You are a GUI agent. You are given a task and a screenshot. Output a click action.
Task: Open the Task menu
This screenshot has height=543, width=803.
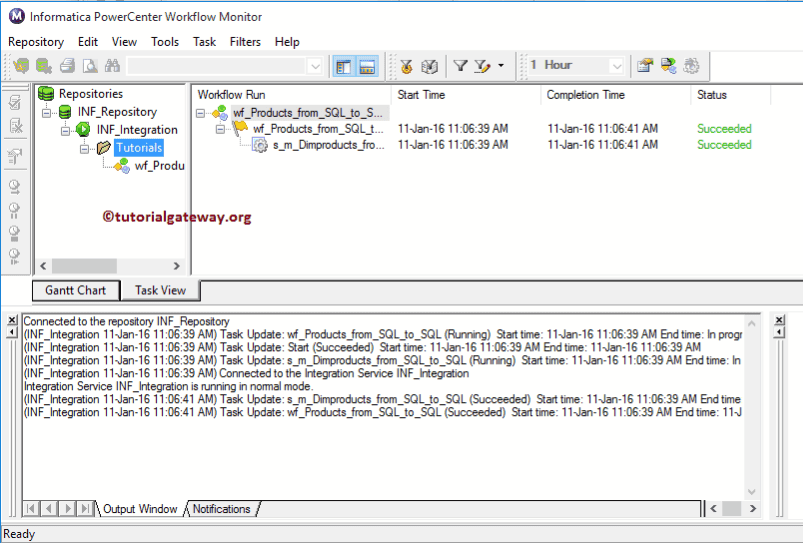tap(204, 41)
